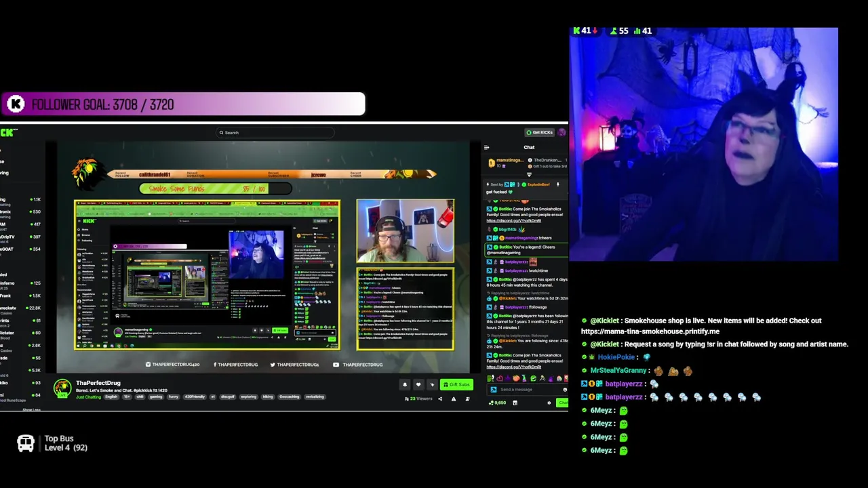868x488 pixels.
Task: Click the first batplayerzz overlay chat message
Action: click(620, 384)
